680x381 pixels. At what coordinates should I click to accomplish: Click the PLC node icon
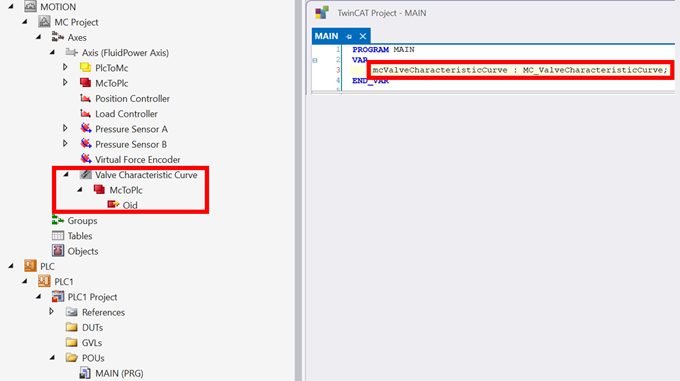pyautogui.click(x=30, y=265)
